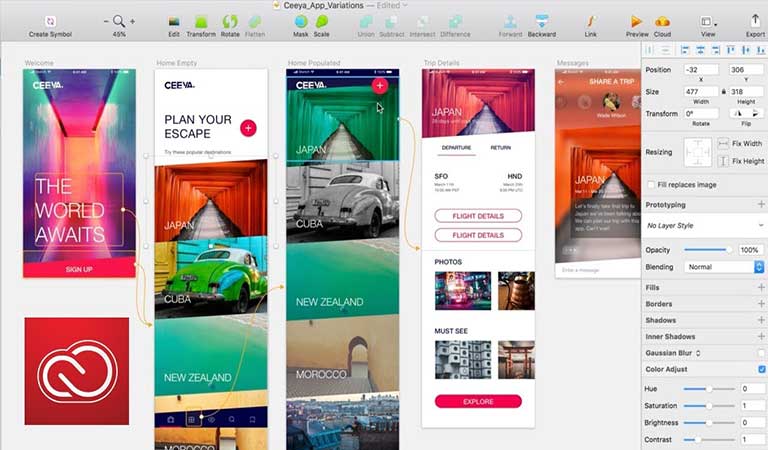Select the Rotate tool
768x450 pixels.
230,22
